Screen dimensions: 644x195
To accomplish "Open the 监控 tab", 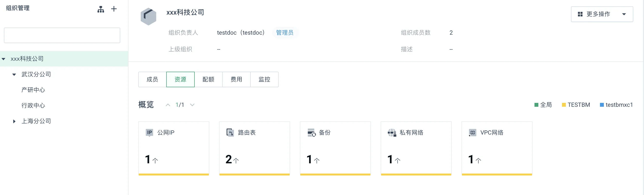I will pos(264,80).
